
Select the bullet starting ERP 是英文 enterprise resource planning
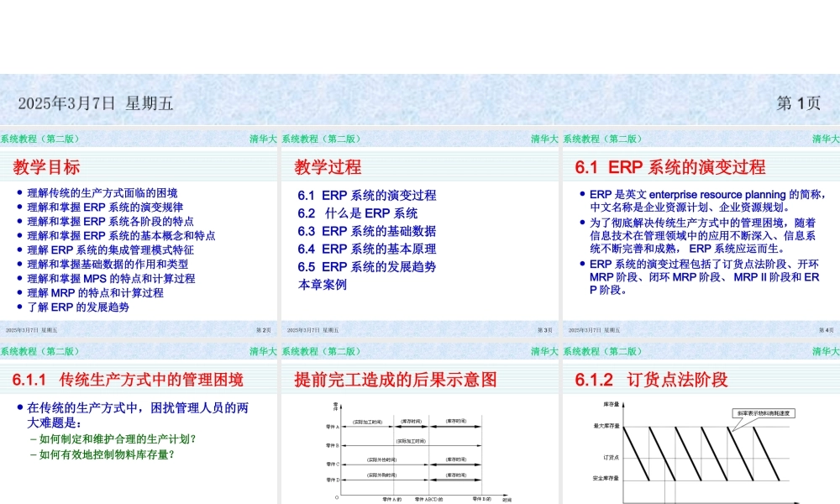[x=707, y=201]
